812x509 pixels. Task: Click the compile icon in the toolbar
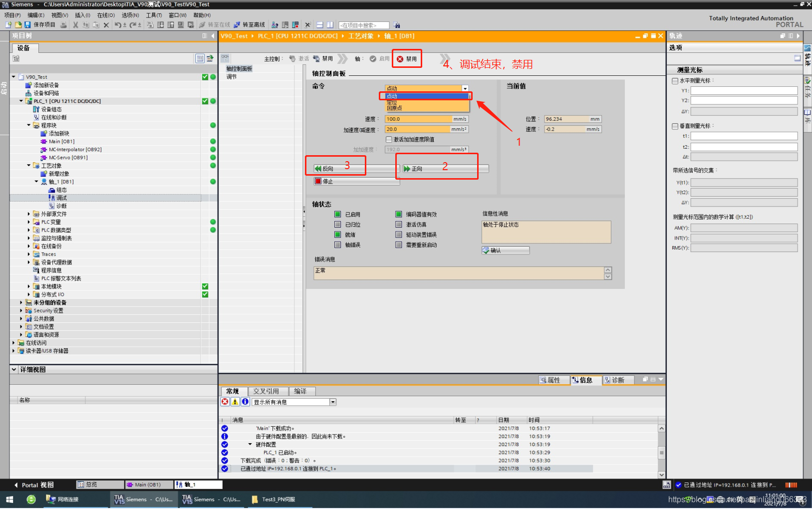(x=151, y=24)
